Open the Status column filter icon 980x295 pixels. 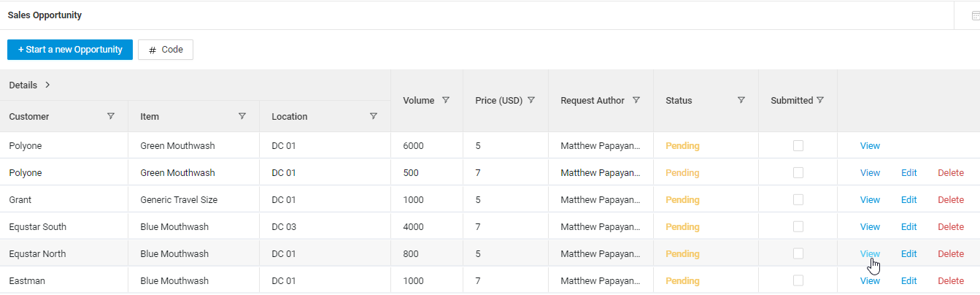coord(741,100)
